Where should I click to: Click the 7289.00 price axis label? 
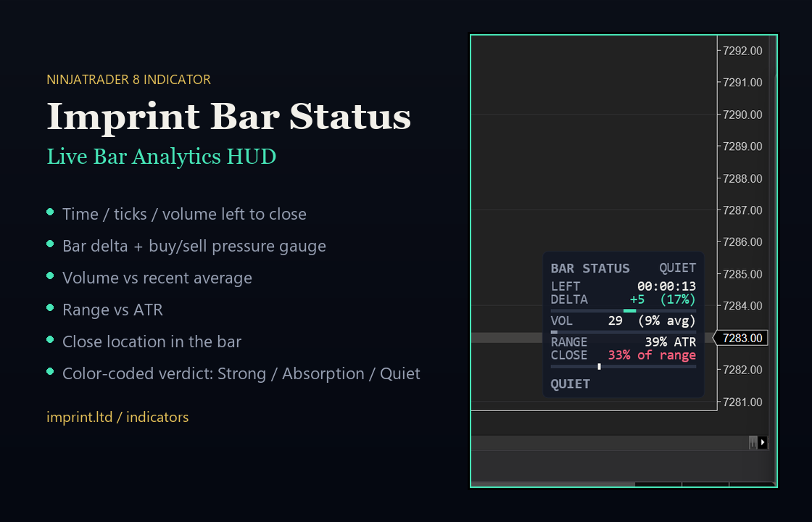742,146
